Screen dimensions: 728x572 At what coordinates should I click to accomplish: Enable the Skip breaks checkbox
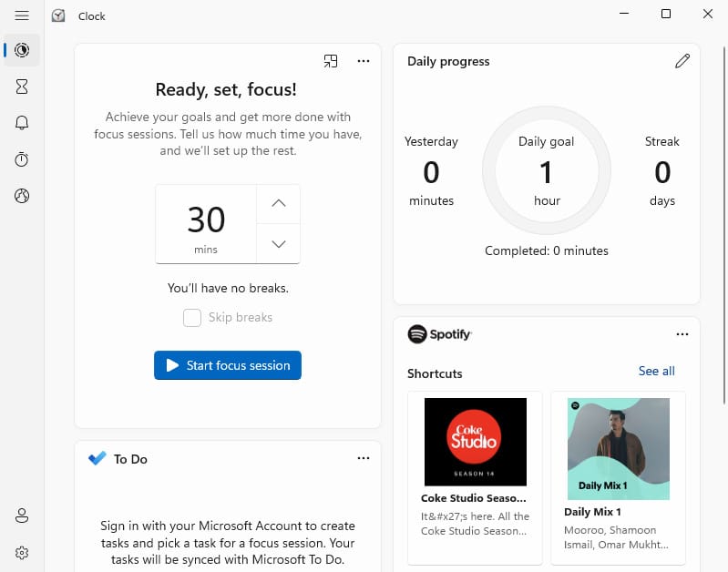[192, 318]
